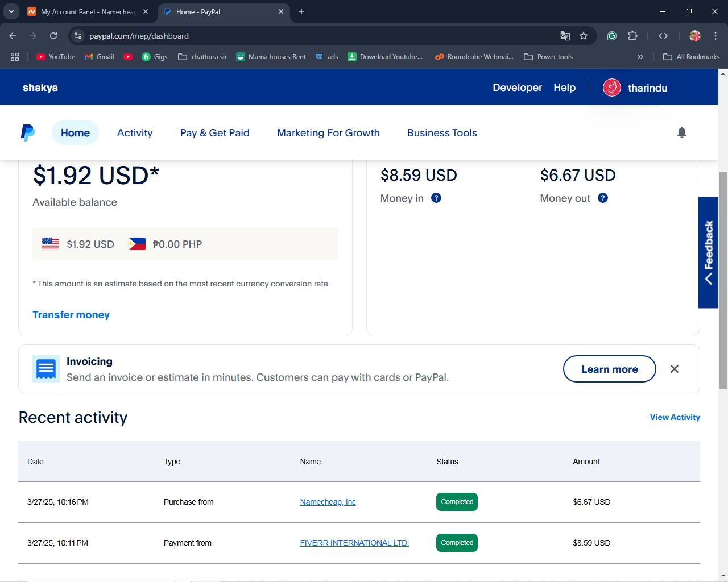728x582 pixels.
Task: Dismiss the Invoicing banner with X
Action: tap(675, 369)
